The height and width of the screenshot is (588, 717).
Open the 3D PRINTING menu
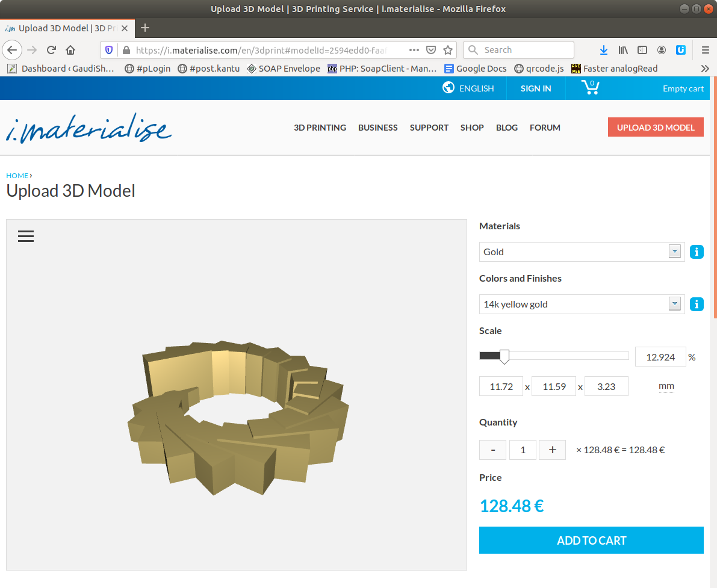[320, 128]
